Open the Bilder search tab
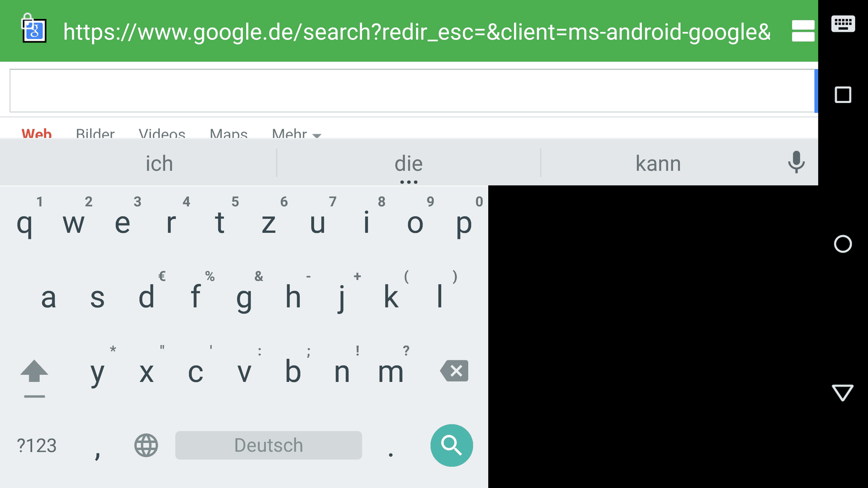Viewport: 868px width, 488px height. click(95, 134)
